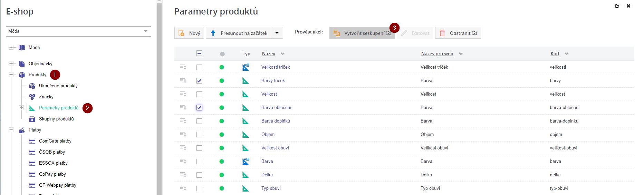Sort the table by the Kód column
Screen dimensions: 644x195
coord(555,54)
